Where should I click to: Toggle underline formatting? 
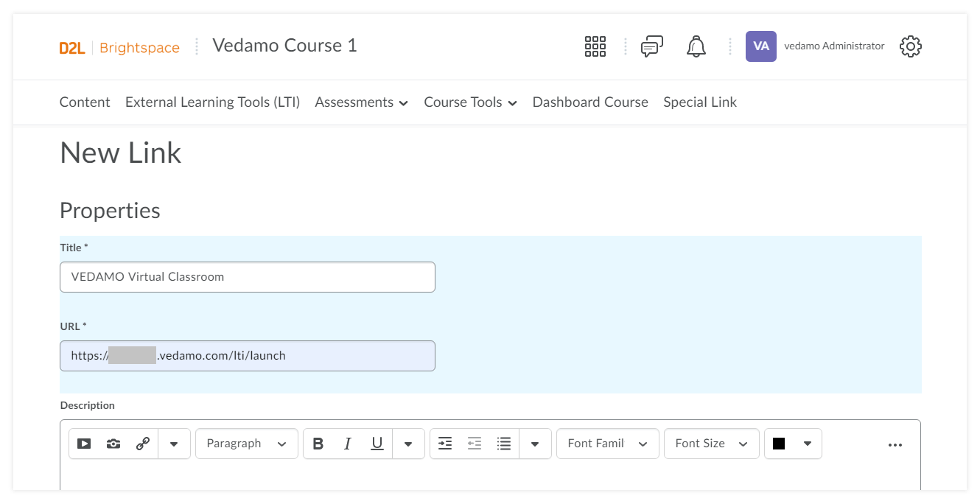(x=377, y=444)
